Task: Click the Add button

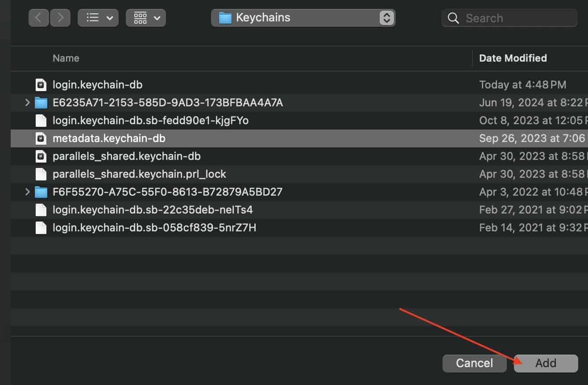Action: 546,363
